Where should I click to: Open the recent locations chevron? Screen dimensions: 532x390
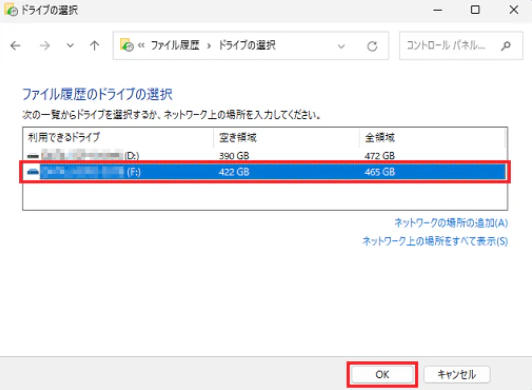pyautogui.click(x=70, y=45)
